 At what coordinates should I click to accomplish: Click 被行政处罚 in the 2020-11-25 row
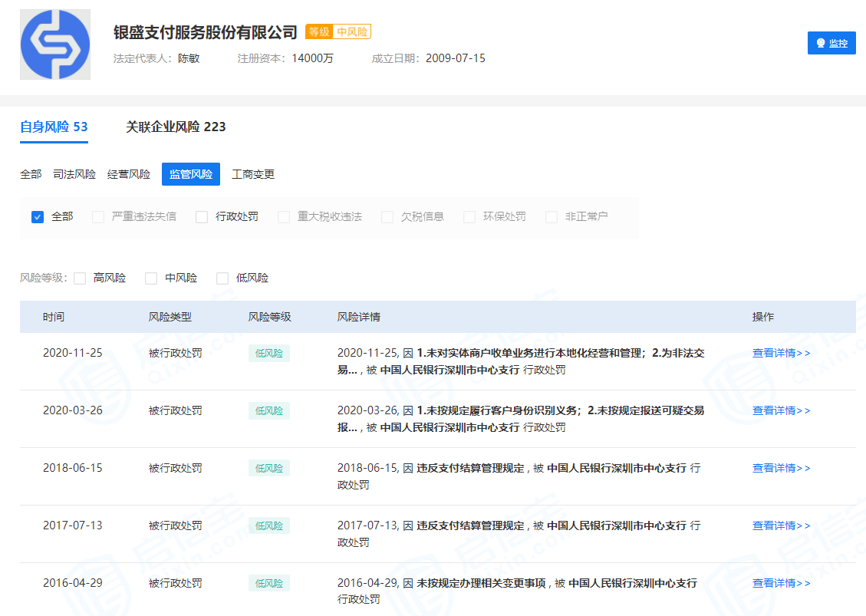click(x=175, y=353)
